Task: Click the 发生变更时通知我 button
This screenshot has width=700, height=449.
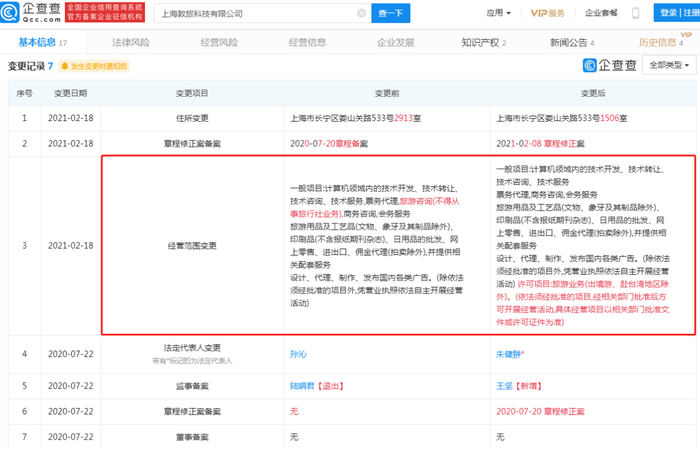Action: pyautogui.click(x=94, y=66)
